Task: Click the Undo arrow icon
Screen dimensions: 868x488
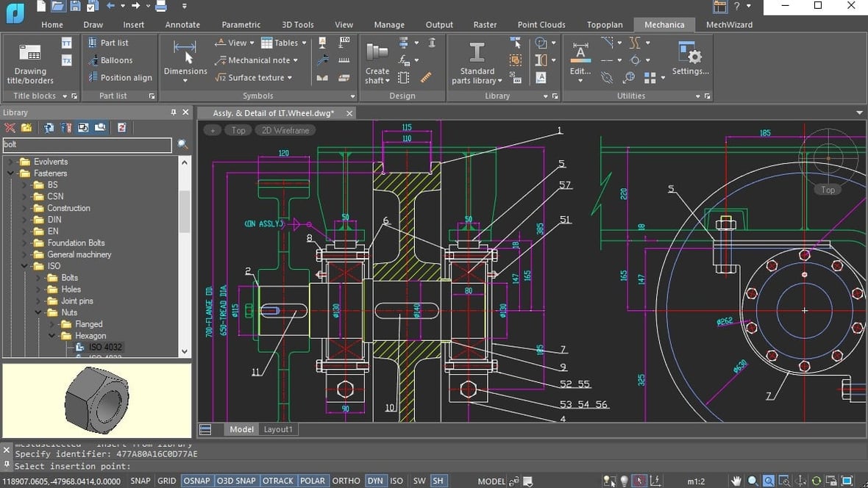Action: coord(111,6)
